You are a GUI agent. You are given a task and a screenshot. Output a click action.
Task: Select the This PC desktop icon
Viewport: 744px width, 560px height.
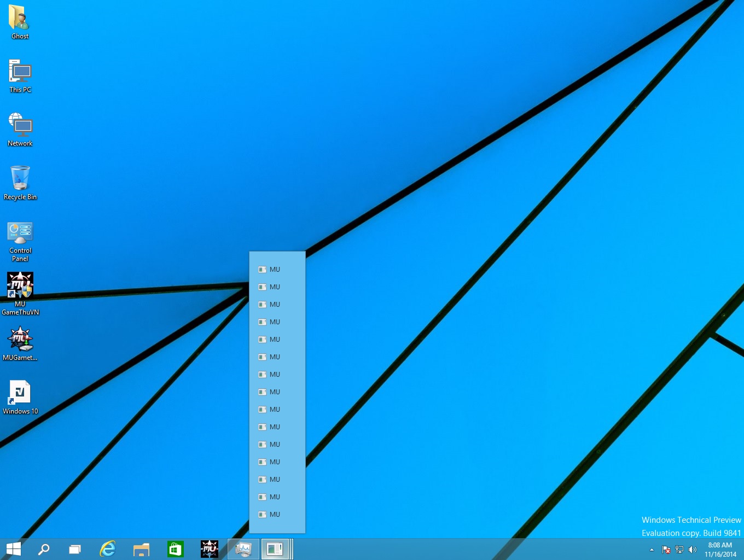point(20,76)
